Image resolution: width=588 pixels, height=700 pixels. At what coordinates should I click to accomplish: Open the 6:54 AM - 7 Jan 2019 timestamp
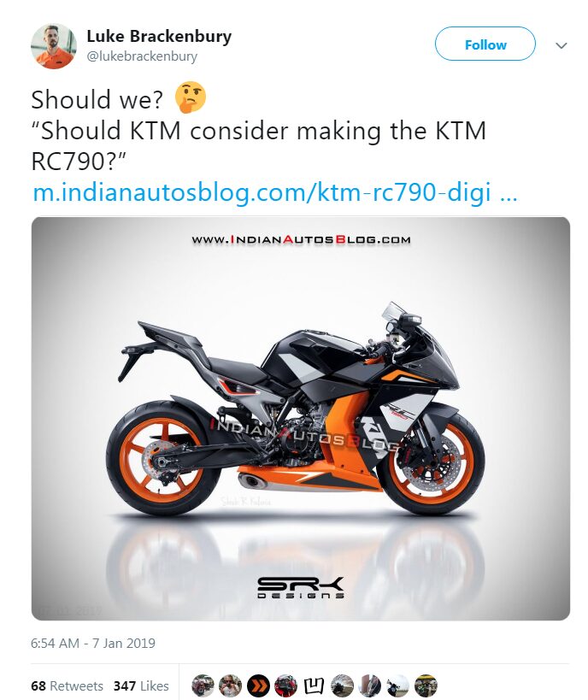(93, 644)
